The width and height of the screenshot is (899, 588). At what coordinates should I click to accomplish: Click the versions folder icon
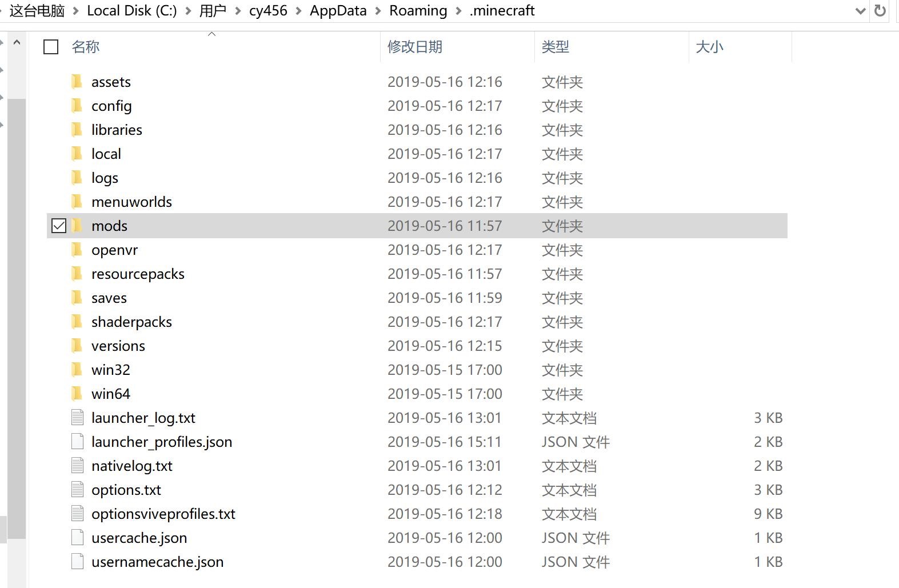(77, 346)
